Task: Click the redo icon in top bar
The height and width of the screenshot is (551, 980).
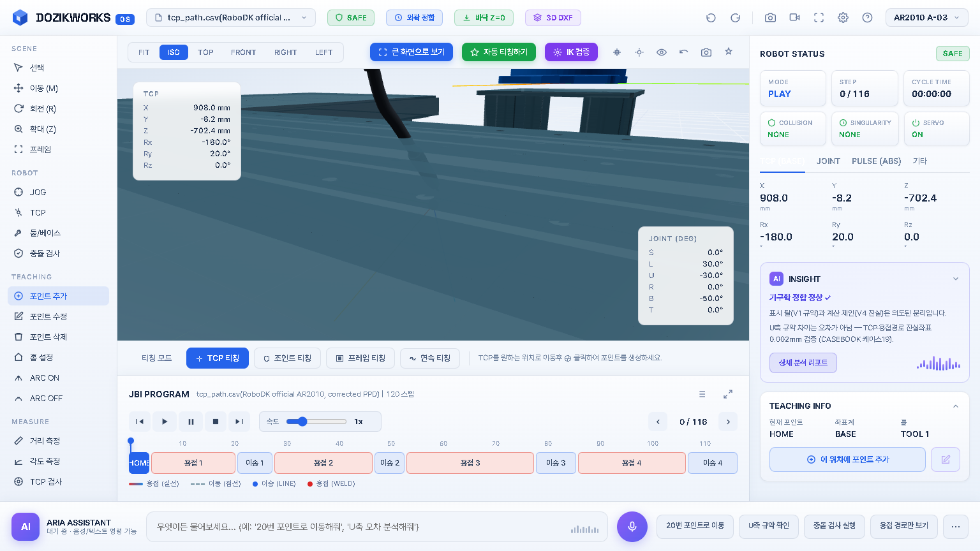Action: [x=735, y=18]
